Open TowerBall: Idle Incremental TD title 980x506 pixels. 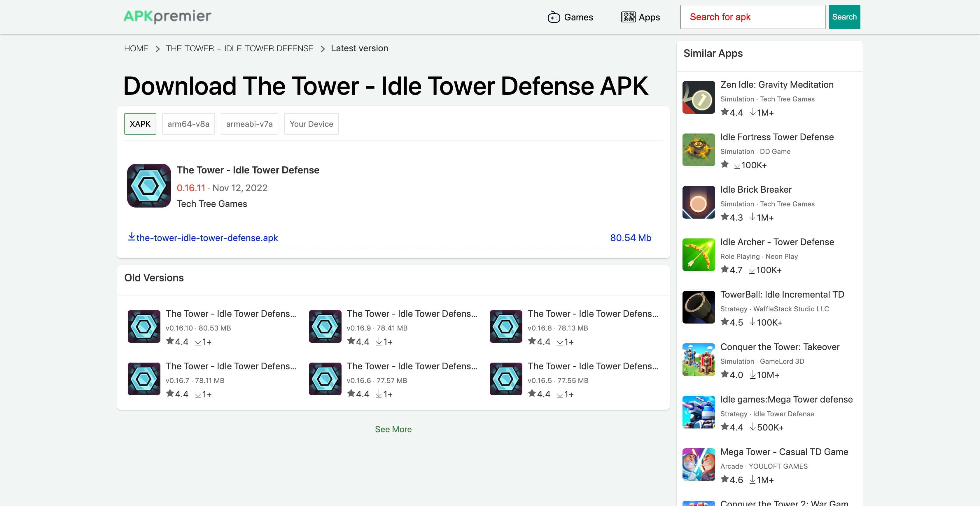tap(782, 295)
